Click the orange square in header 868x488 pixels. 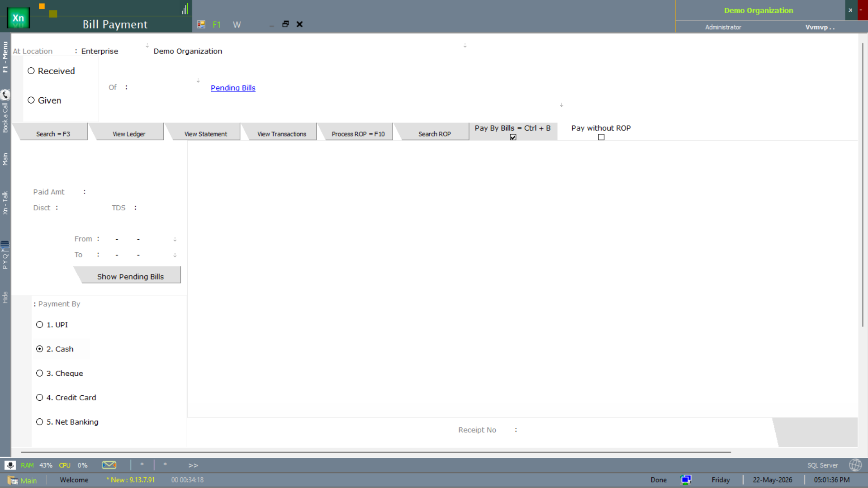point(42,6)
